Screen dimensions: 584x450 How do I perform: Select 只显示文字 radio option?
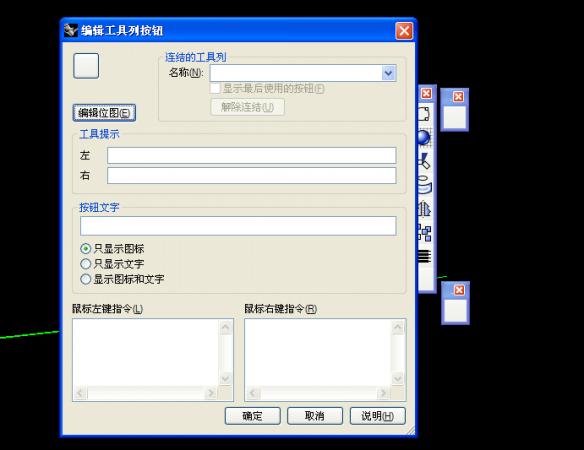coord(112,264)
